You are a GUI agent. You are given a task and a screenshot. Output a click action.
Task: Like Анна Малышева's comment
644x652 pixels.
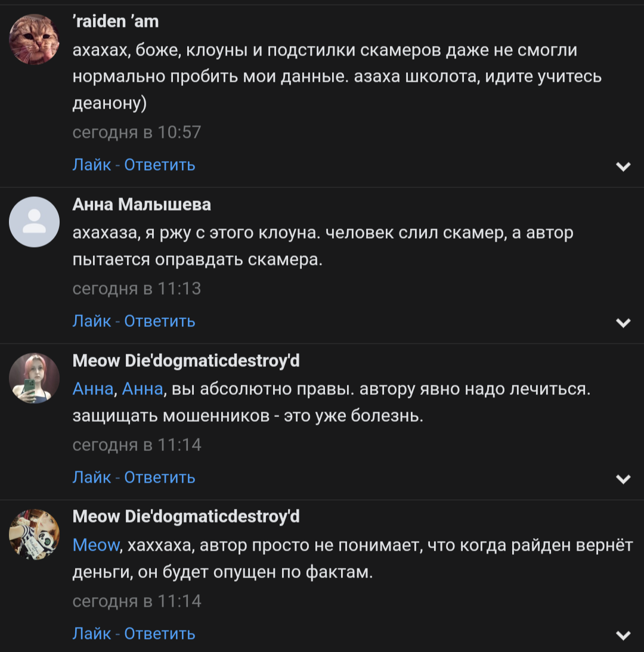coord(91,321)
